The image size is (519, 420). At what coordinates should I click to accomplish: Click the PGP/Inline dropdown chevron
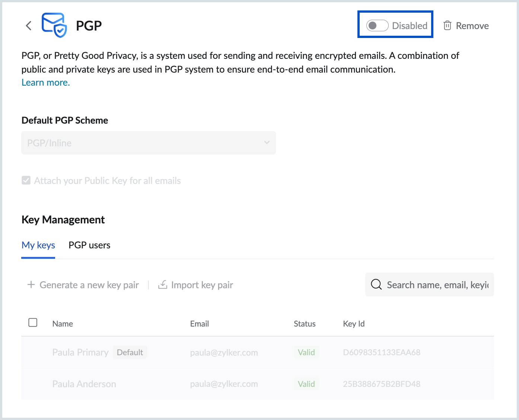pos(267,143)
